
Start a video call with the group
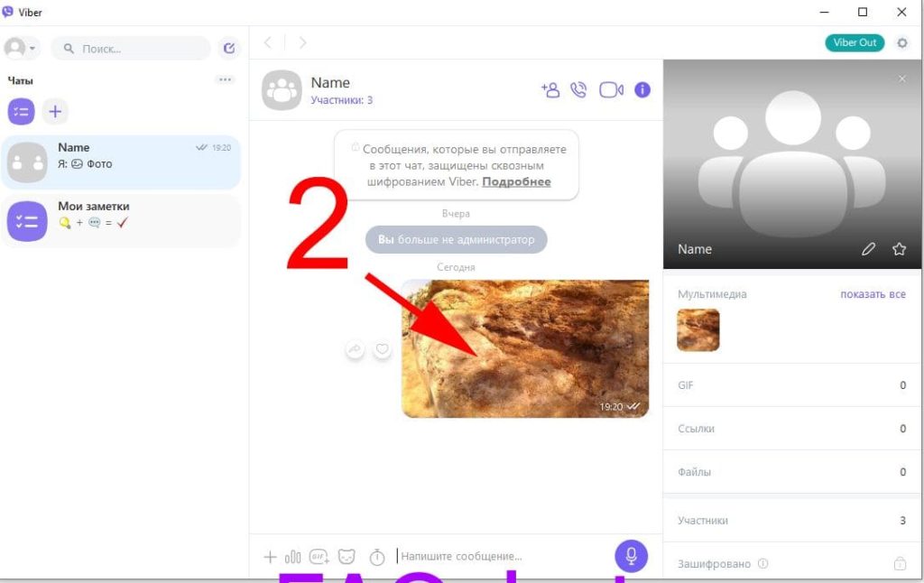click(x=611, y=89)
